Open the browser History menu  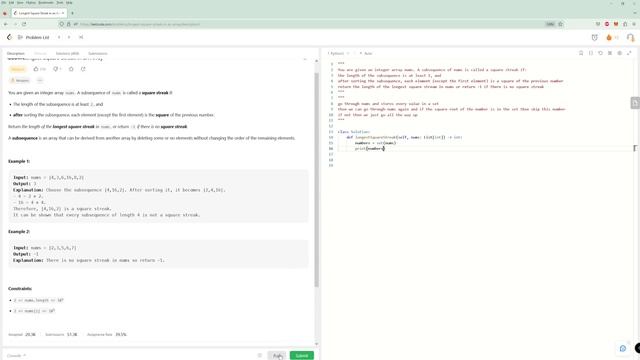click(31, 2)
